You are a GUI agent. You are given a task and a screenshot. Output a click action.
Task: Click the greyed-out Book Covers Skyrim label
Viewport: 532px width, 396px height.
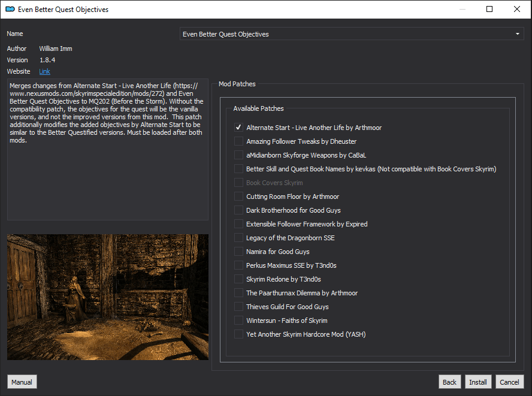pyautogui.click(x=274, y=183)
